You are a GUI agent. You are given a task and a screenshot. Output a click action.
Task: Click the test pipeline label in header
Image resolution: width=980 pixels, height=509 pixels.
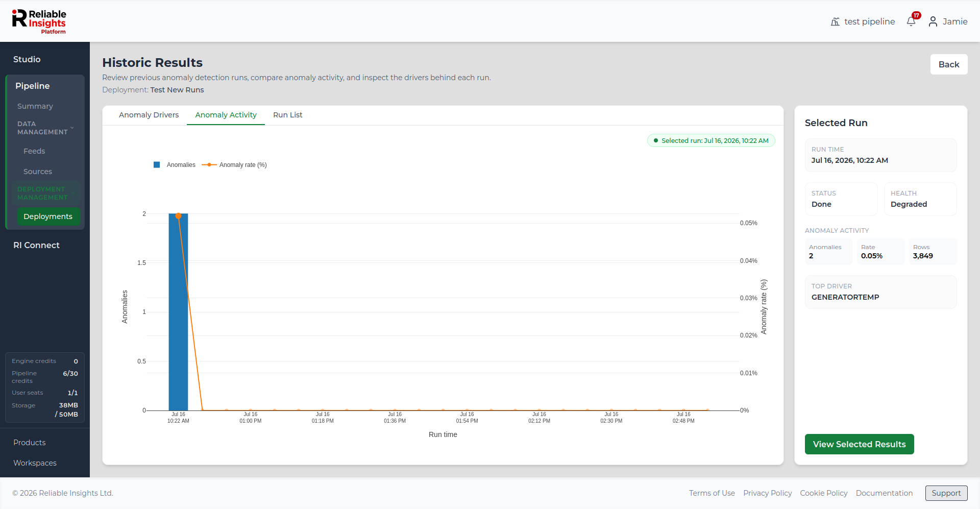coord(870,21)
